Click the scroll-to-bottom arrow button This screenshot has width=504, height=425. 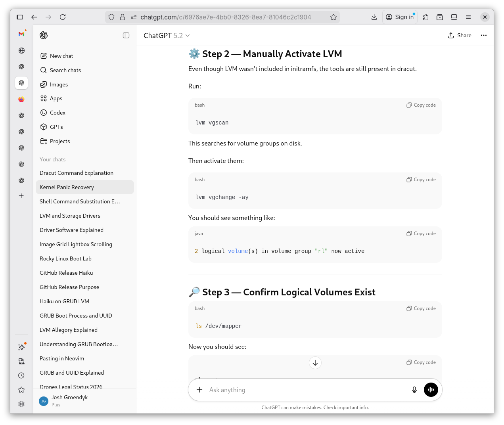pyautogui.click(x=315, y=363)
